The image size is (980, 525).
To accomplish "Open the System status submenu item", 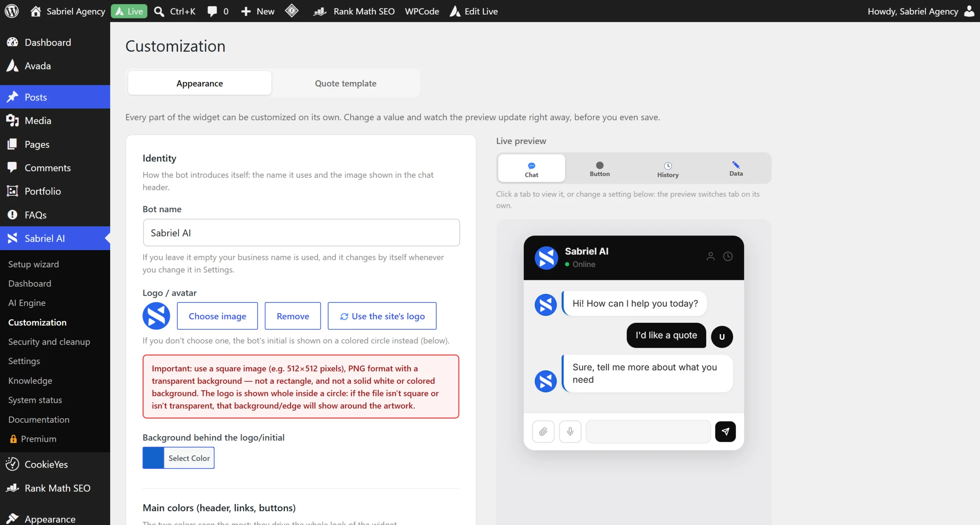I will click(x=35, y=400).
